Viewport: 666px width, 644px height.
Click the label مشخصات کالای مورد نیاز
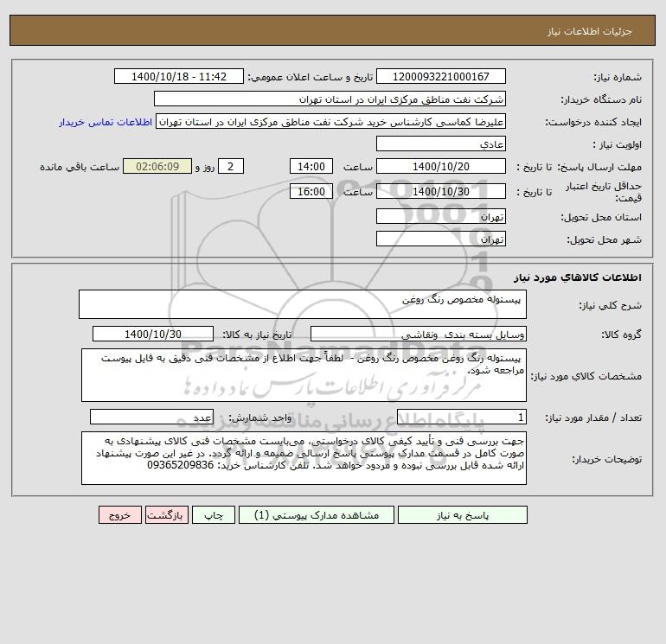point(586,376)
